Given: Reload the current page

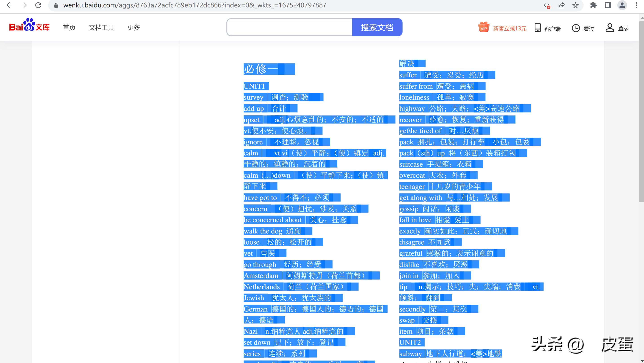Looking at the screenshot, I should [x=38, y=5].
